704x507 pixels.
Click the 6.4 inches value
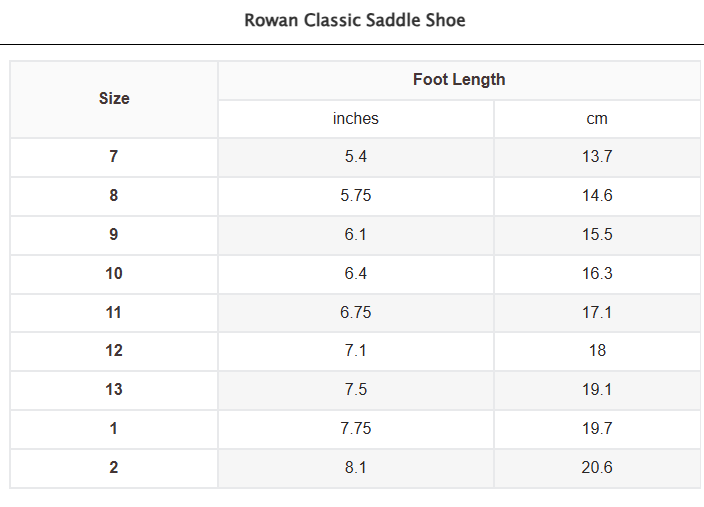pyautogui.click(x=356, y=274)
